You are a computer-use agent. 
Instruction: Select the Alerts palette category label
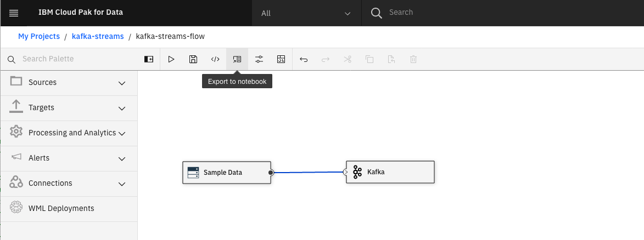(x=39, y=158)
